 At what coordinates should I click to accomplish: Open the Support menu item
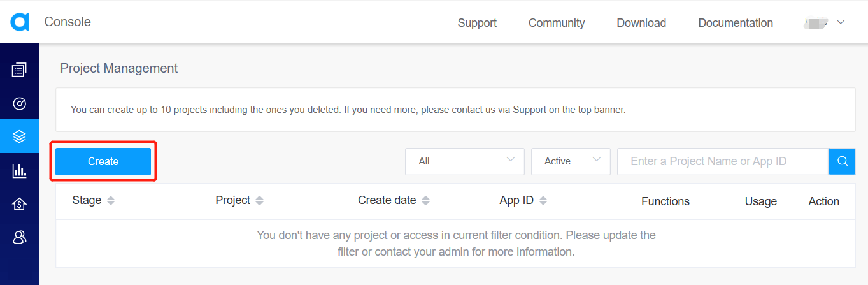point(477,23)
